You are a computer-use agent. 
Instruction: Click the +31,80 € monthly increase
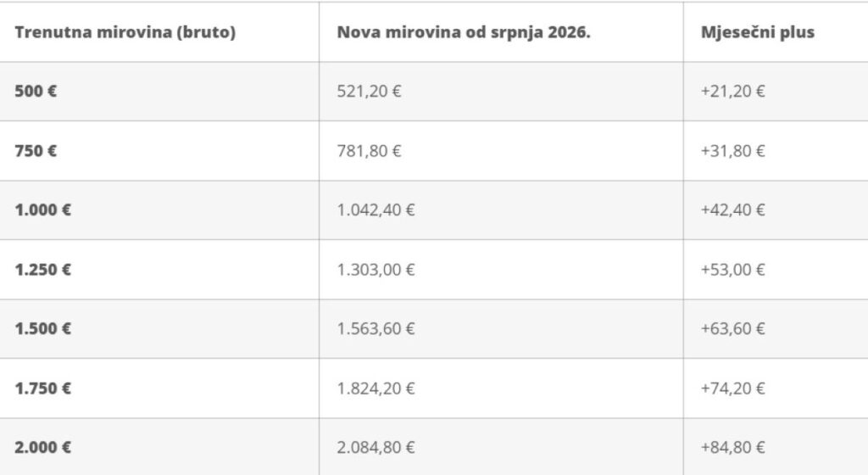point(732,151)
